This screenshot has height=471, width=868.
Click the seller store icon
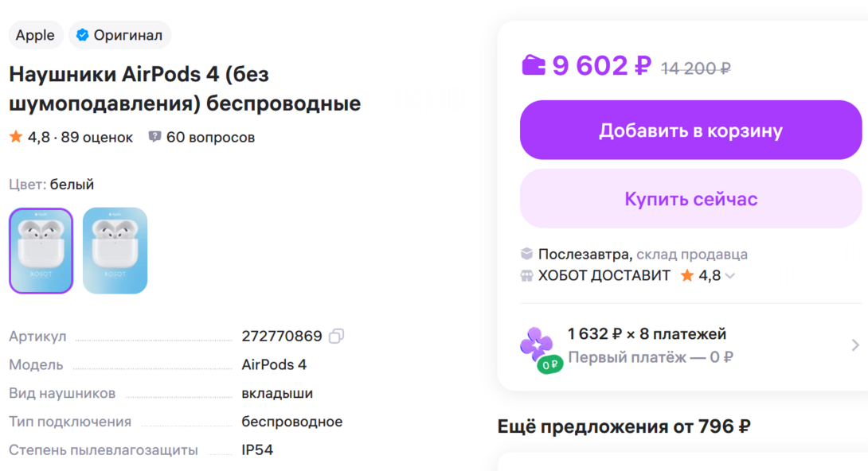[x=526, y=275]
